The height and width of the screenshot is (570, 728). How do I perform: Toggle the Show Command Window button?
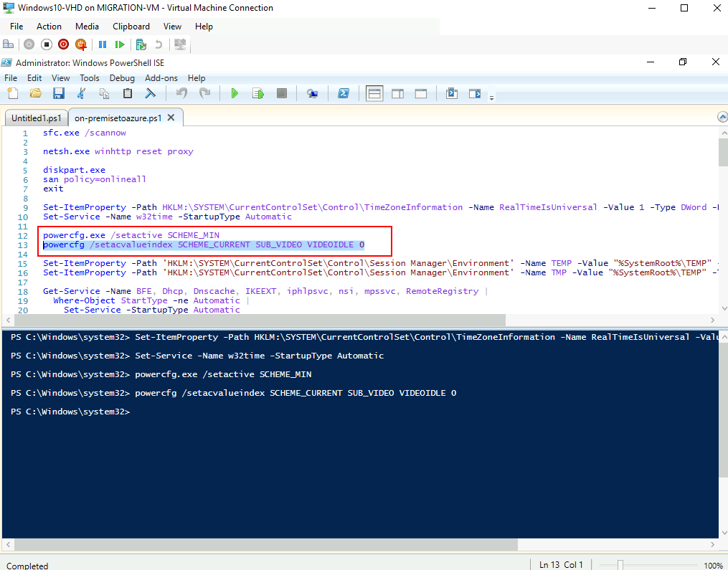click(452, 93)
